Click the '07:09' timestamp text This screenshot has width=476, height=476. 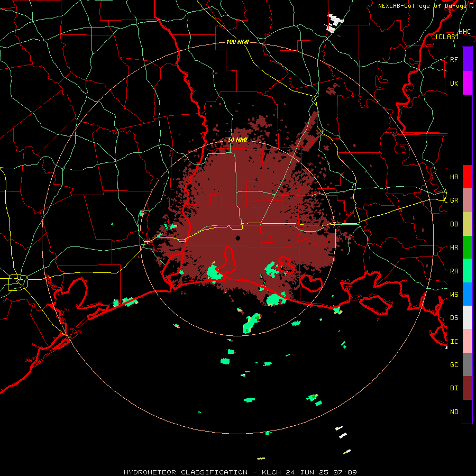(x=346, y=472)
